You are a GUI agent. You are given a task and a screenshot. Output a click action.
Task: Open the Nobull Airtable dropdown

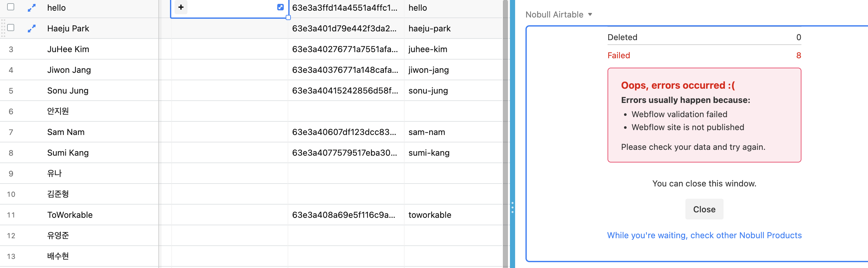(x=559, y=15)
